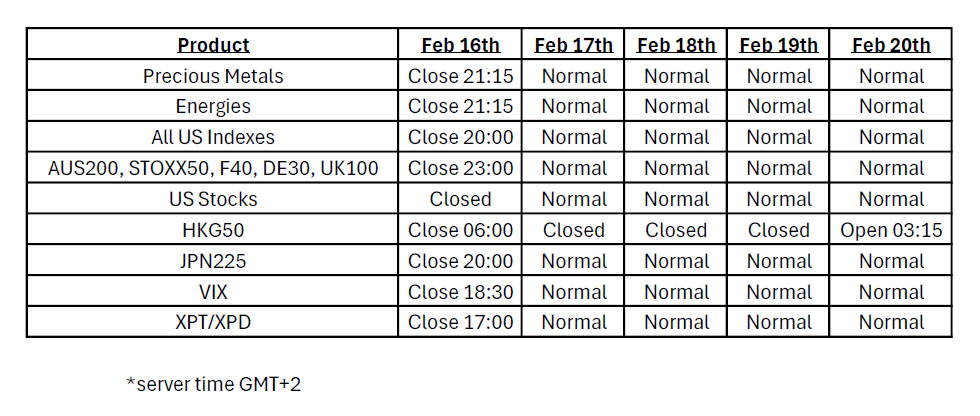This screenshot has width=980, height=416.
Task: Click the Close 18:30 cell for VIX
Action: click(x=460, y=292)
